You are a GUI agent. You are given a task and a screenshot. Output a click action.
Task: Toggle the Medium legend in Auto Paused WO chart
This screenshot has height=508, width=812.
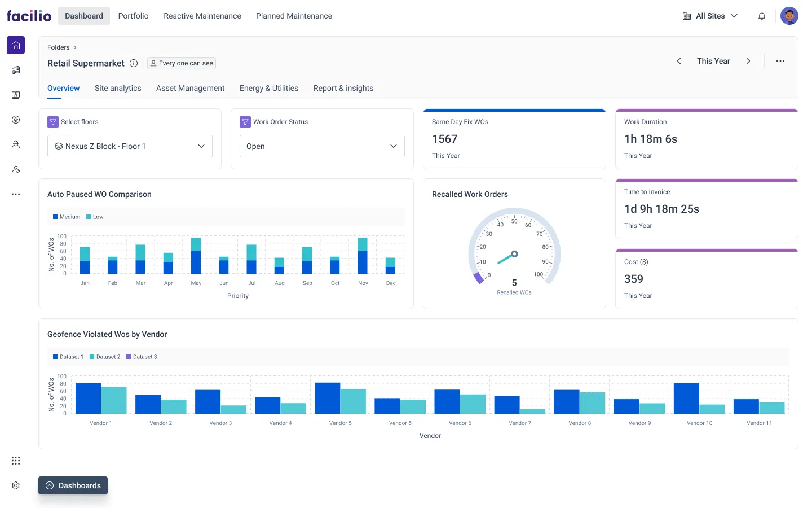tap(65, 217)
